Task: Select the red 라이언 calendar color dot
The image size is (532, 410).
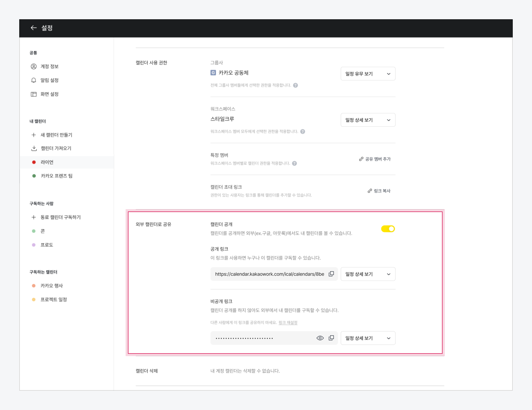Action: (x=34, y=162)
